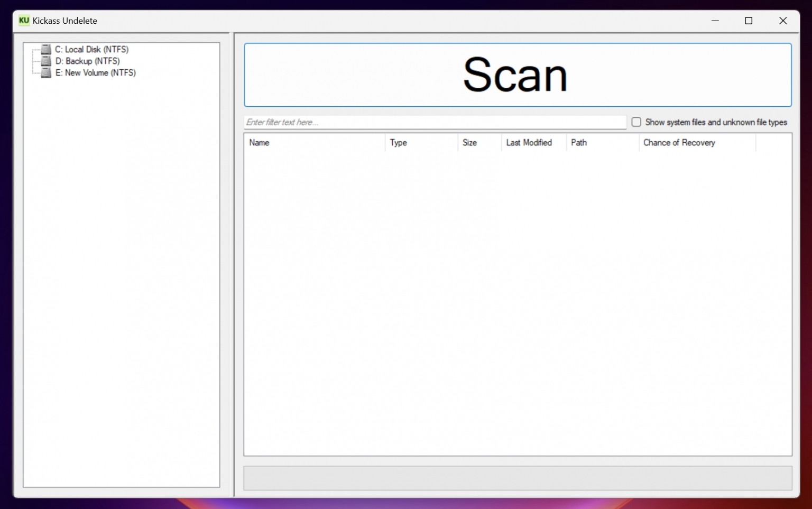The height and width of the screenshot is (509, 812).
Task: Click the KU application icon in title bar
Action: pyautogui.click(x=24, y=21)
